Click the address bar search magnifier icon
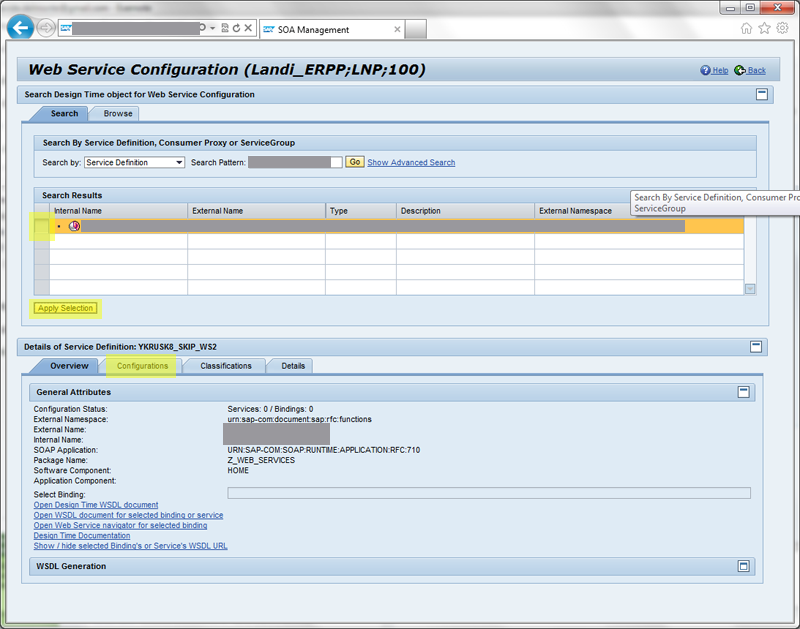 coord(203,28)
